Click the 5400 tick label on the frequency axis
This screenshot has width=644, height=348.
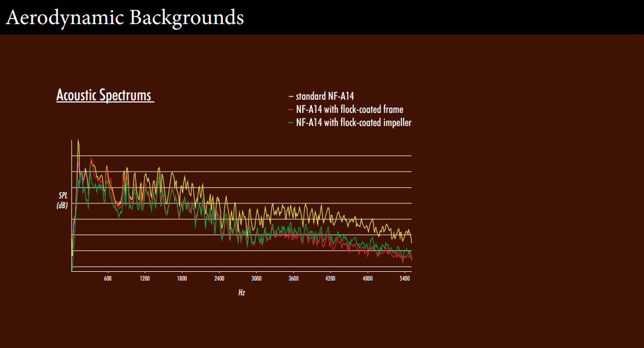click(405, 278)
